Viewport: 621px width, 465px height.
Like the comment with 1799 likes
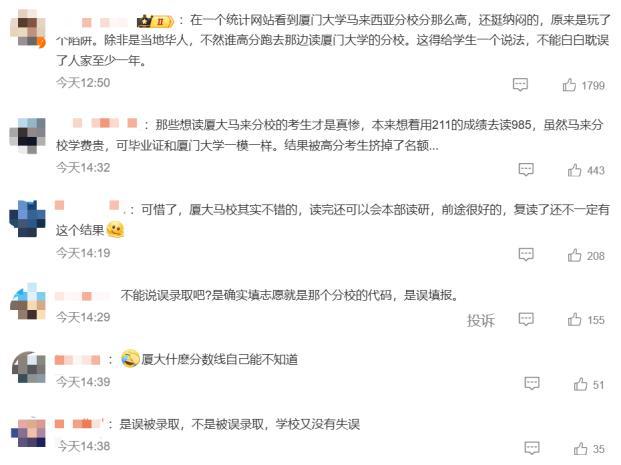pyautogui.click(x=569, y=84)
